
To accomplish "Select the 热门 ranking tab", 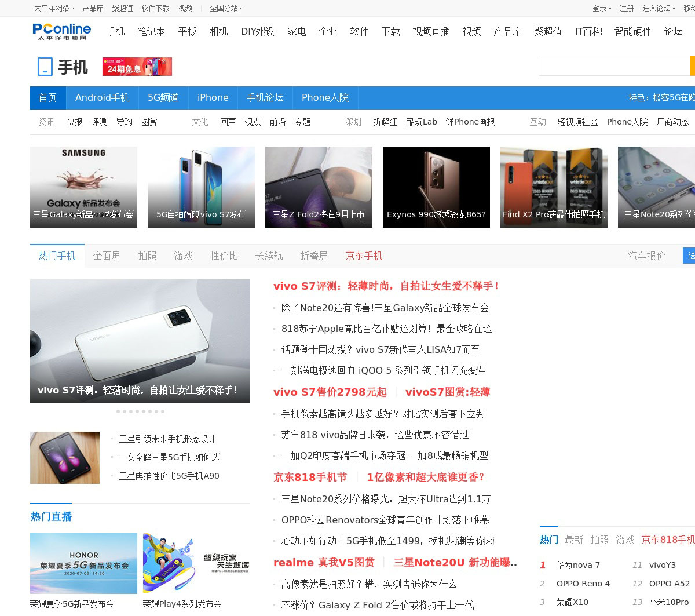I will tap(549, 540).
